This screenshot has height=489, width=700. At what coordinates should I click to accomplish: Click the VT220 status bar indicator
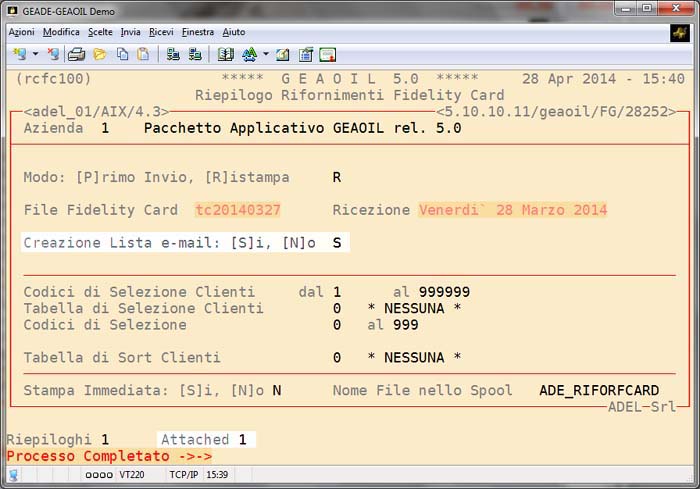133,475
